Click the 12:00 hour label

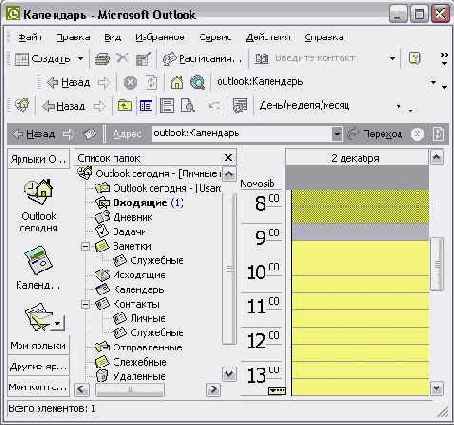pos(262,340)
